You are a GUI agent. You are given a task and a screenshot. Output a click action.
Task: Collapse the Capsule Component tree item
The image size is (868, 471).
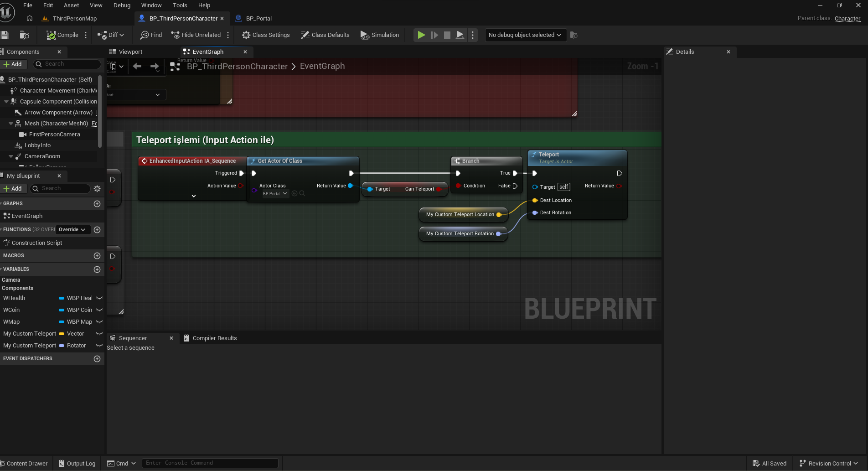[x=6, y=102]
